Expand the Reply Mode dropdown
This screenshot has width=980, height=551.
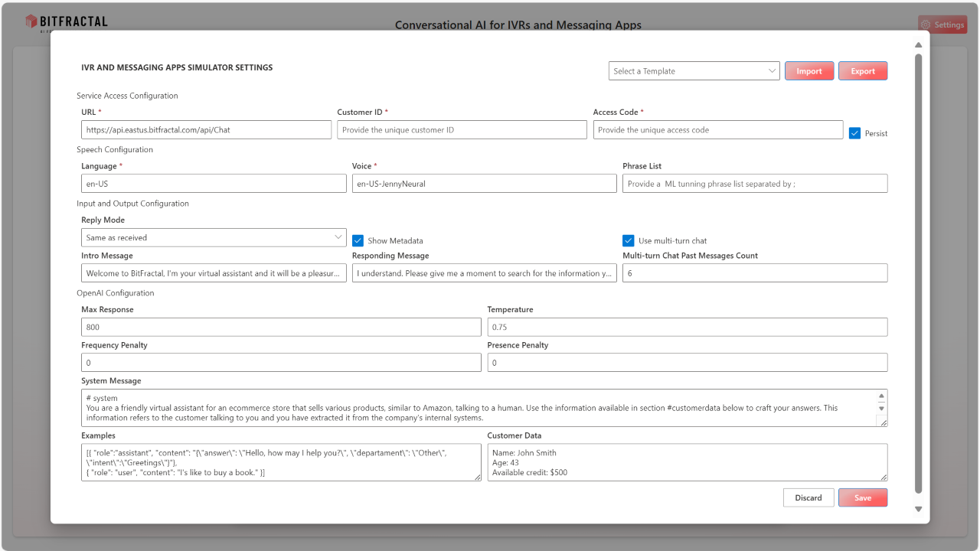tap(214, 237)
